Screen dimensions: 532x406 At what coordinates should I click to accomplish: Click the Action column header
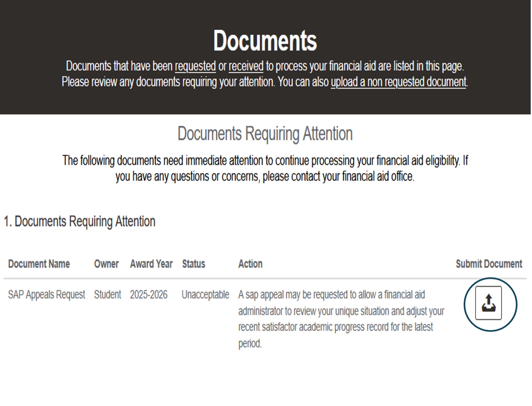pos(251,264)
